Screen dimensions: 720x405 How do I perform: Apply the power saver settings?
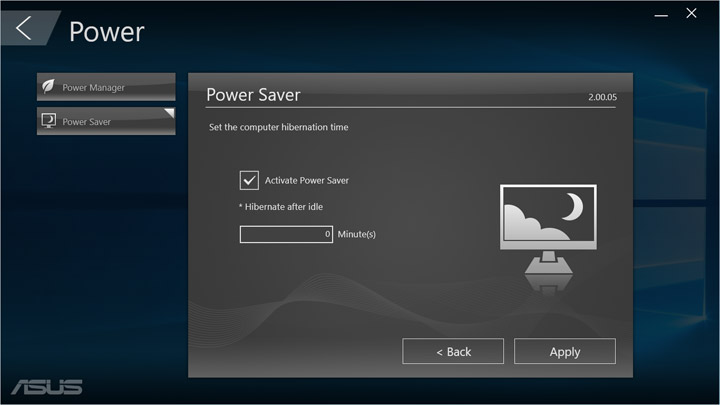565,351
